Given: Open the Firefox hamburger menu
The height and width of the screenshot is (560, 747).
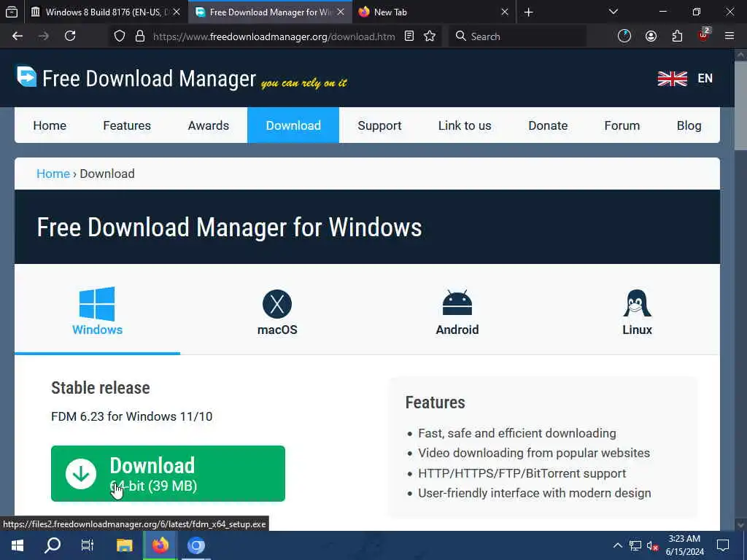Looking at the screenshot, I should click(x=729, y=36).
